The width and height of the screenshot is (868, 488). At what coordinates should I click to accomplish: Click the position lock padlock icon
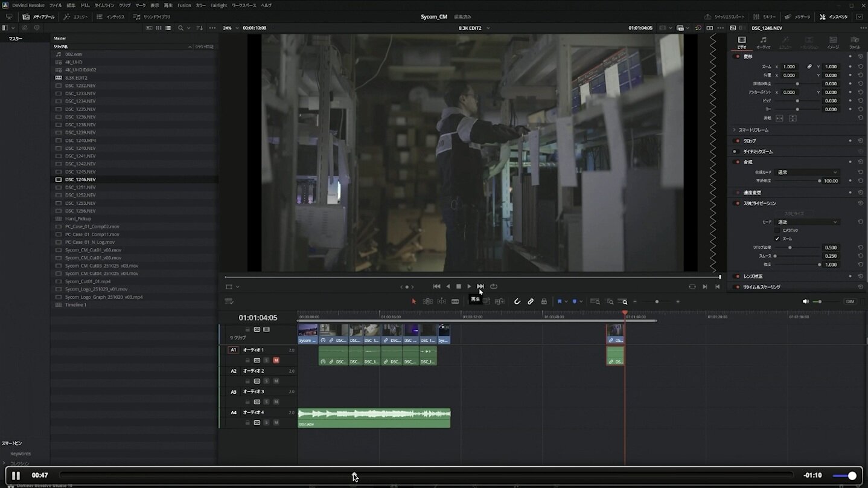544,301
